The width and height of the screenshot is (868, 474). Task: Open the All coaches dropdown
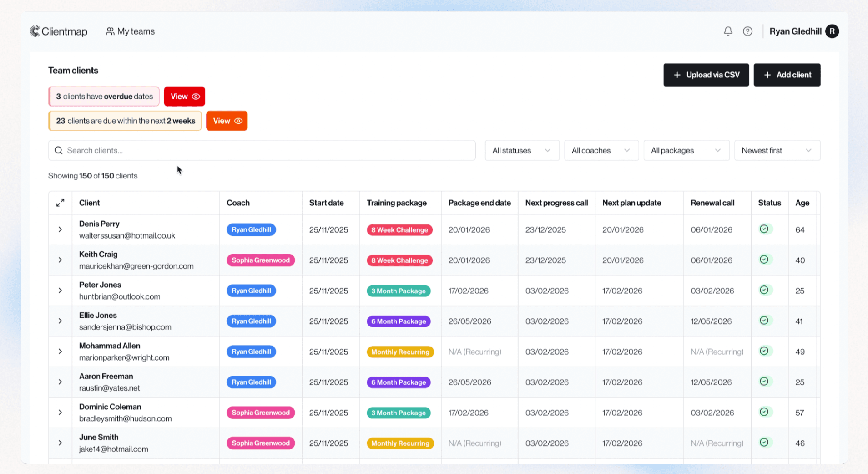pos(601,150)
